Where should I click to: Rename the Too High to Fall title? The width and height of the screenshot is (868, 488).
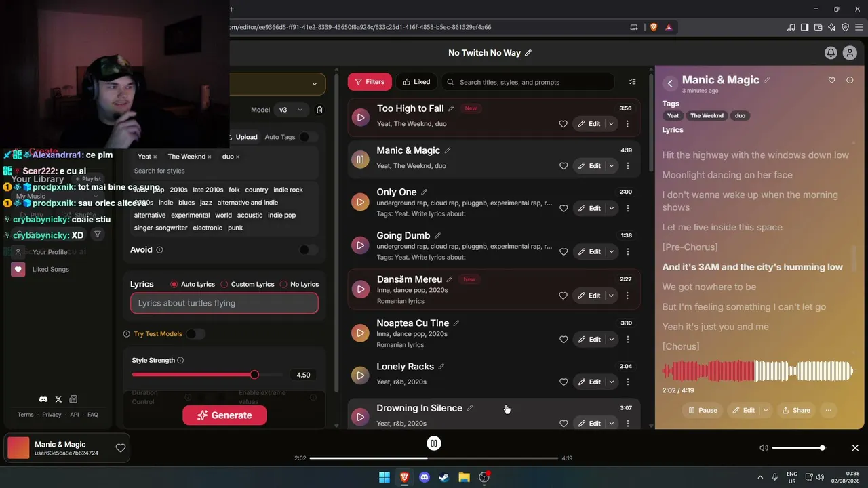[451, 108]
